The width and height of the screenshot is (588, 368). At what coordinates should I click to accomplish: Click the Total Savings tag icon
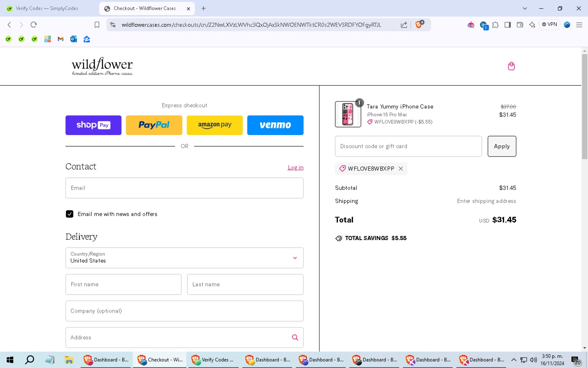coord(339,239)
